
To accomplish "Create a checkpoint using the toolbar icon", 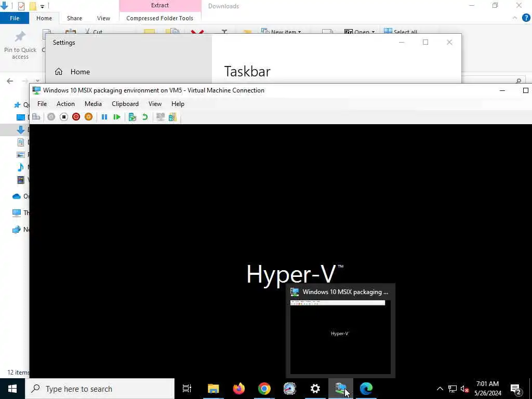I will [x=132, y=117].
